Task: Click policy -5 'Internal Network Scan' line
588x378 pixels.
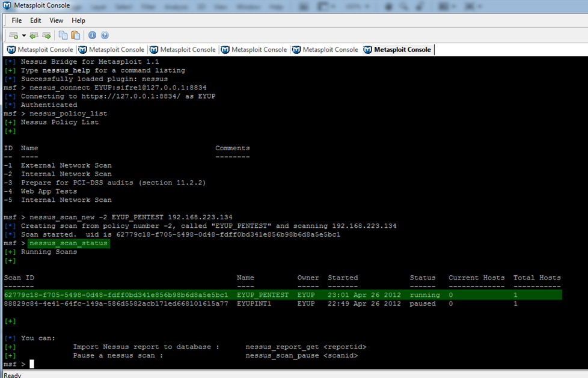Action: pos(58,200)
